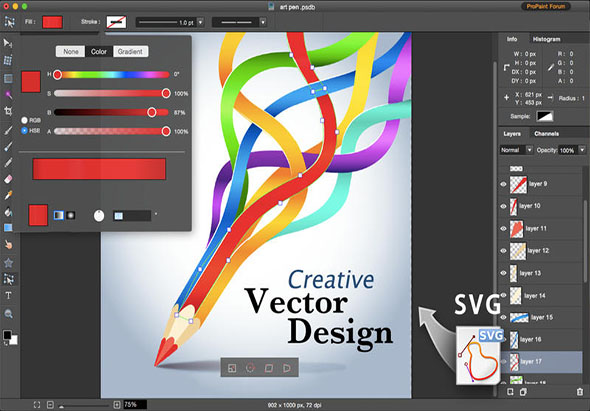Delete the layer with trash icon
This screenshot has width=590, height=411.
pos(580,392)
